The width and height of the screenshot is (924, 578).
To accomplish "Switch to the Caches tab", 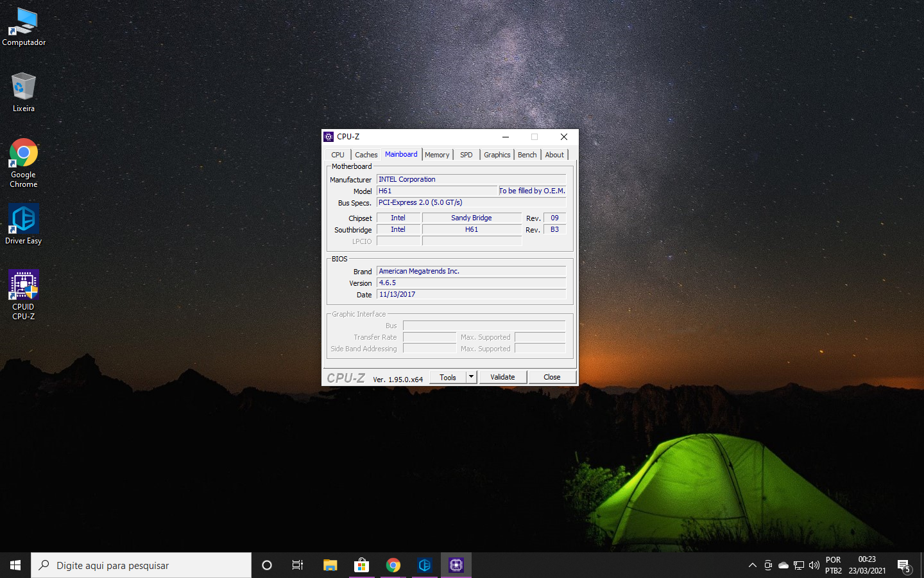I will (366, 155).
